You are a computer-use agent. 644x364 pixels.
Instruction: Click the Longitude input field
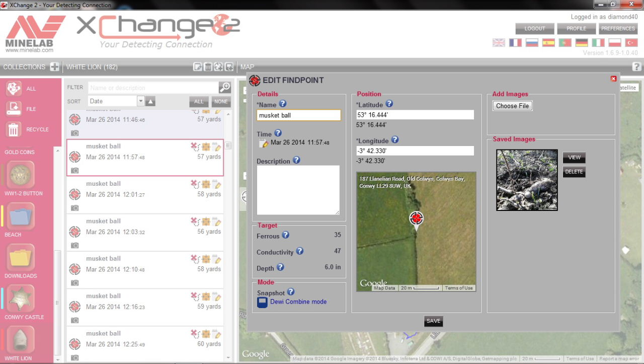(x=416, y=151)
